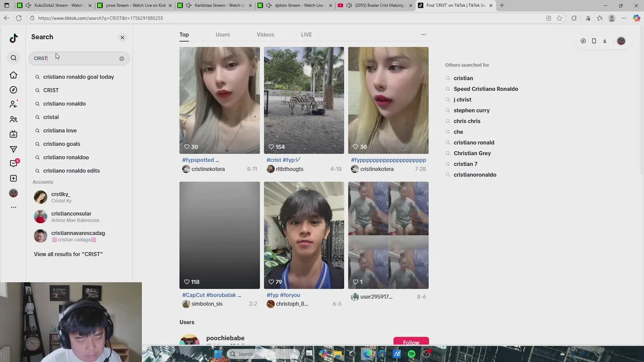Follow poochiebabe user
This screenshot has height=362, width=644.
click(411, 342)
